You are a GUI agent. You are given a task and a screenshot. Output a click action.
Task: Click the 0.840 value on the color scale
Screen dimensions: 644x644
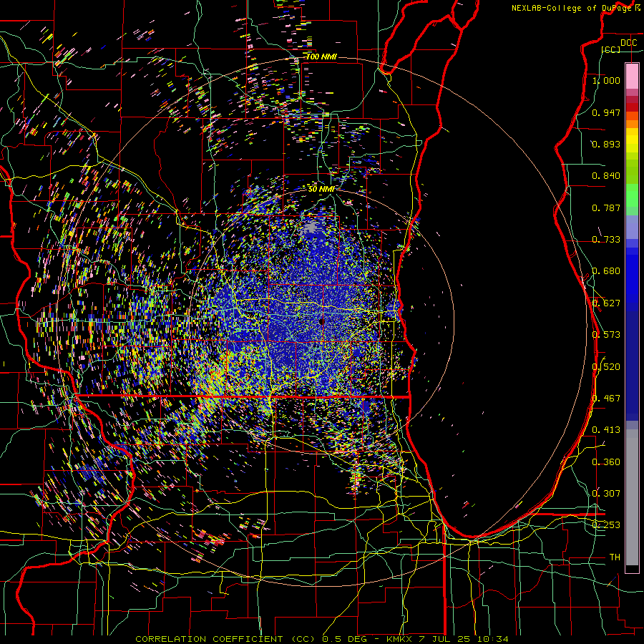coord(606,176)
